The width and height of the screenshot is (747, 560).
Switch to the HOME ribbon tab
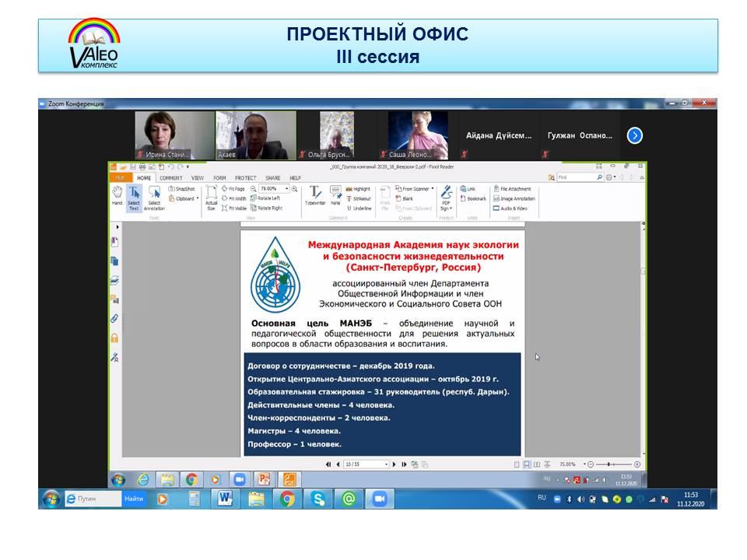coord(144,178)
